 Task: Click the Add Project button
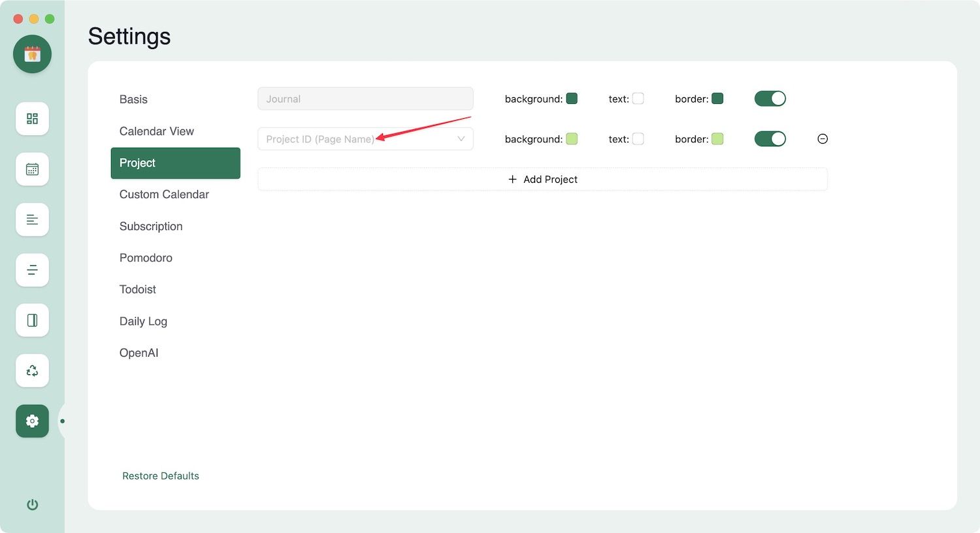tap(542, 180)
